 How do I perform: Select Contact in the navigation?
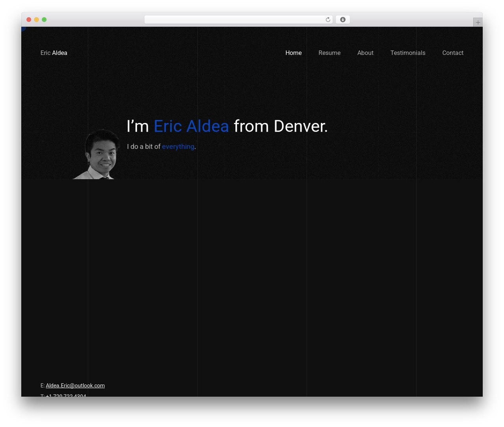(x=453, y=53)
